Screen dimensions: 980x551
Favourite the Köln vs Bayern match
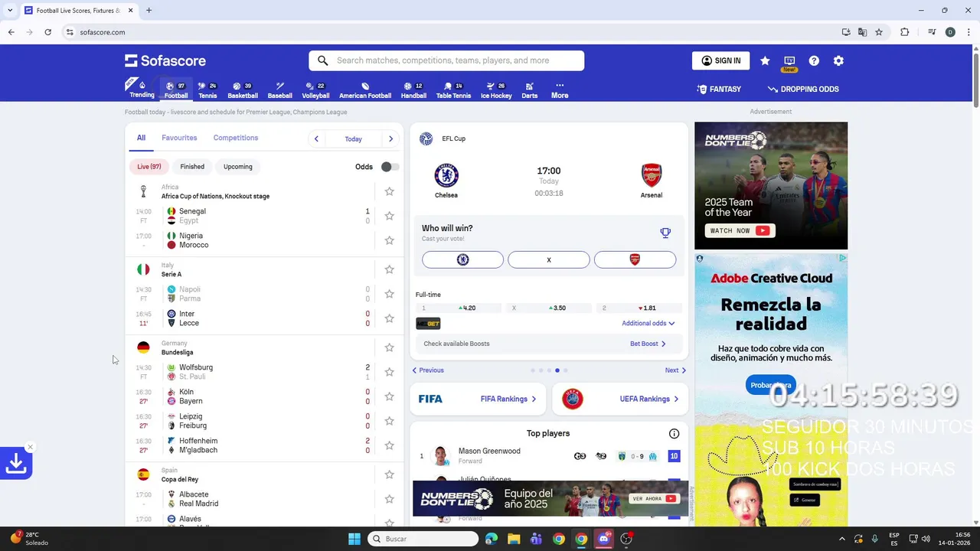389,396
